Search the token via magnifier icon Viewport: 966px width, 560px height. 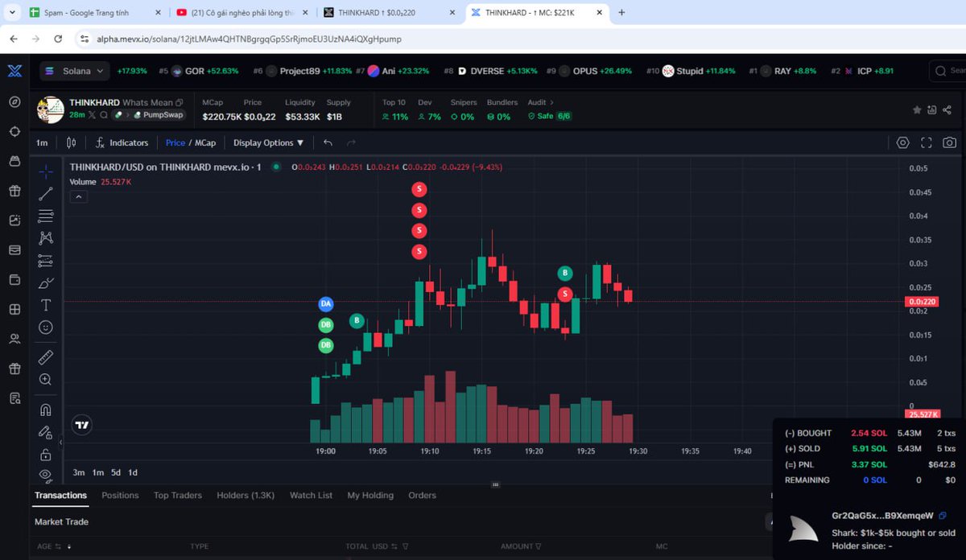click(x=104, y=115)
